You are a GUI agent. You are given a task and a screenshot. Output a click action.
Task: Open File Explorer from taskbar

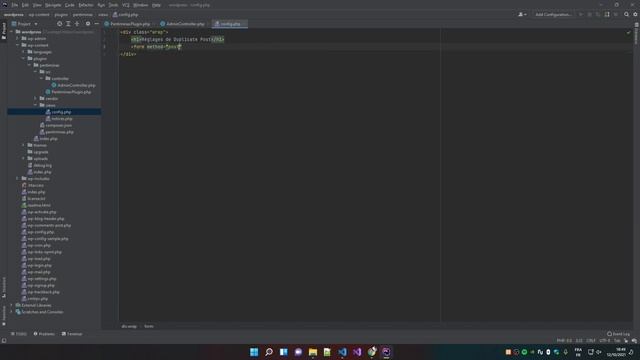[313, 352]
